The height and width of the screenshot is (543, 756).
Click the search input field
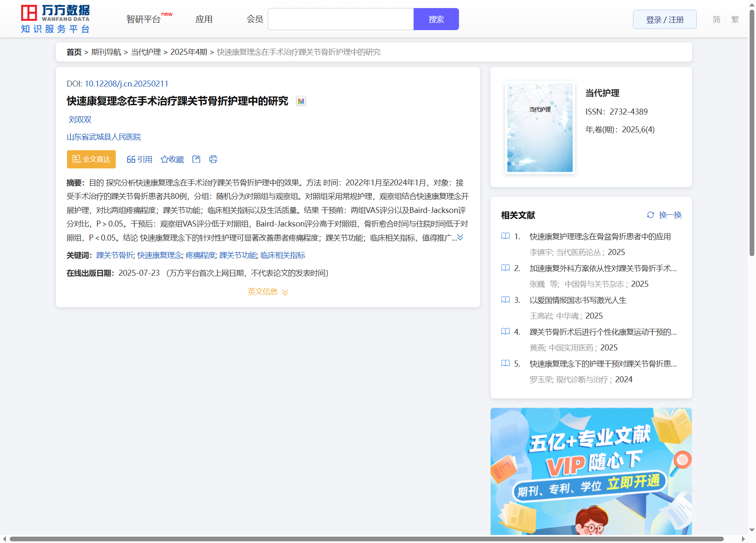tap(341, 19)
